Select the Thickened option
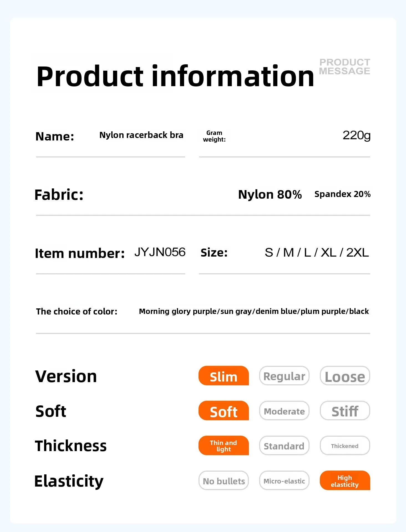Viewport: 406px width, 532px height. pyautogui.click(x=345, y=445)
